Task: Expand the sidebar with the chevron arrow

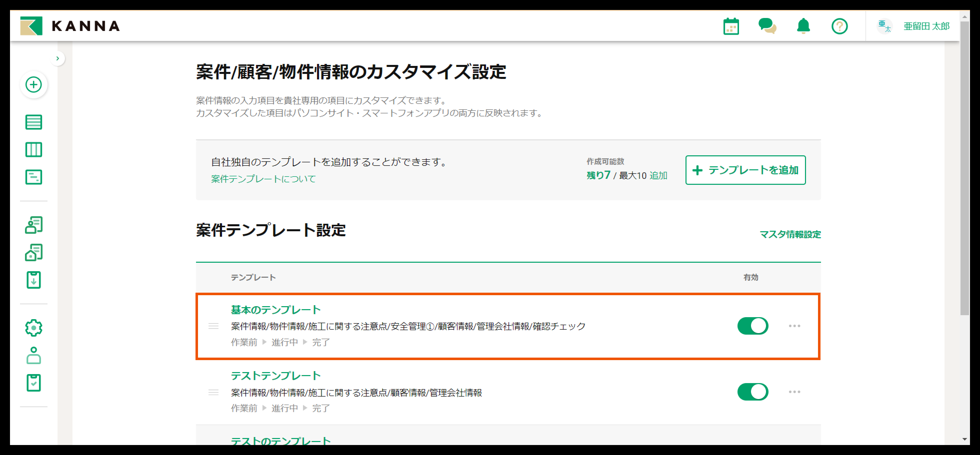Action: tap(57, 58)
